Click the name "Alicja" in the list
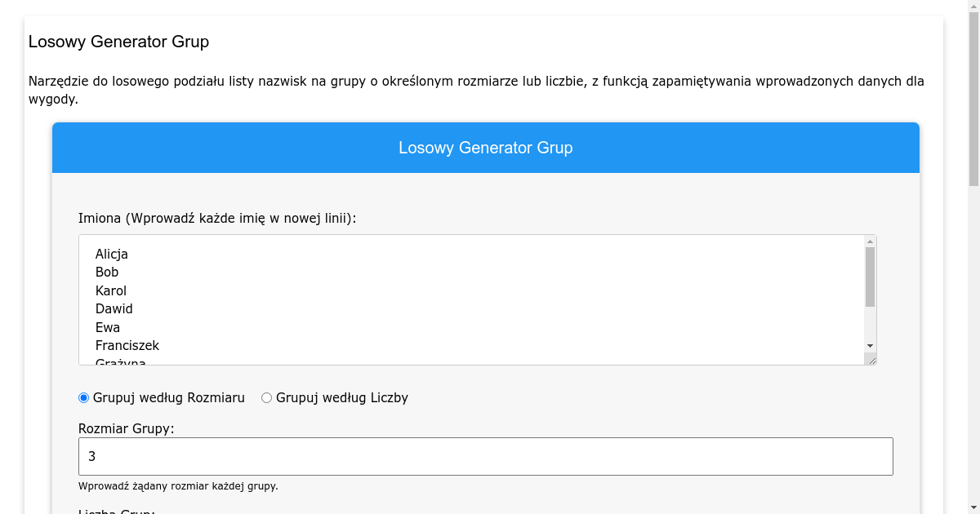 coord(111,254)
